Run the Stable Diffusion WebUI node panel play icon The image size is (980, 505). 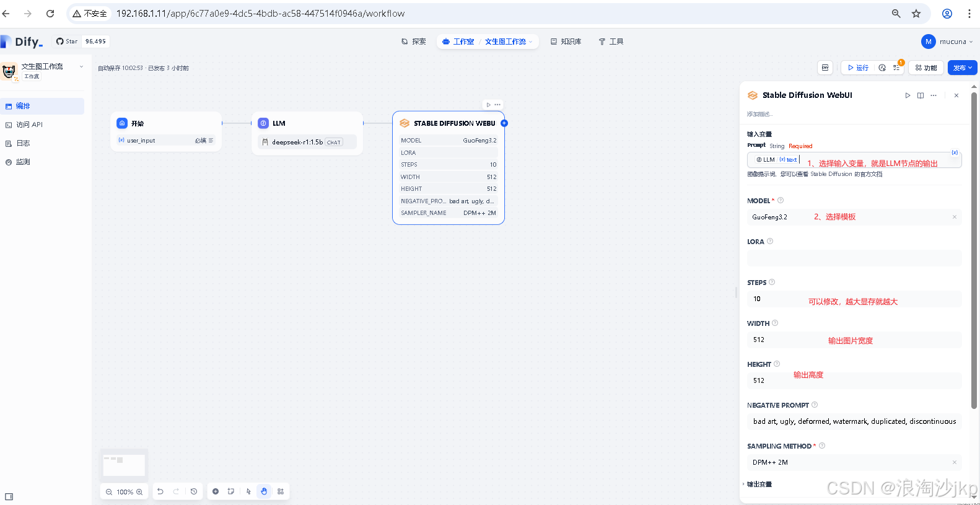click(x=908, y=95)
